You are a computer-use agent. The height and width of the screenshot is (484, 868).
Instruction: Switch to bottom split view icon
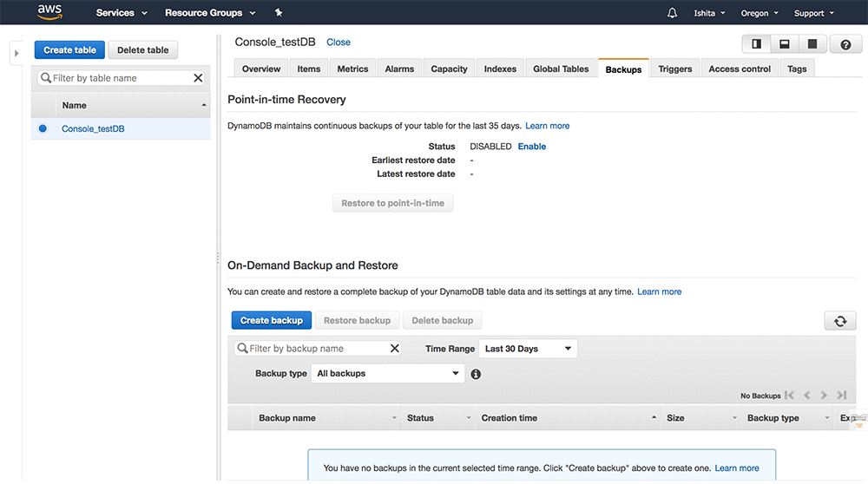[x=785, y=44]
